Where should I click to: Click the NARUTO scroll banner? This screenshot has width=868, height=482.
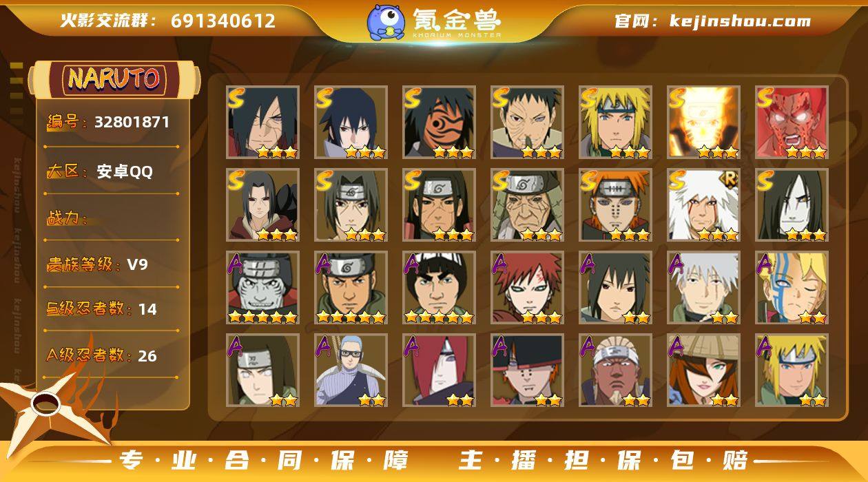coord(114,78)
